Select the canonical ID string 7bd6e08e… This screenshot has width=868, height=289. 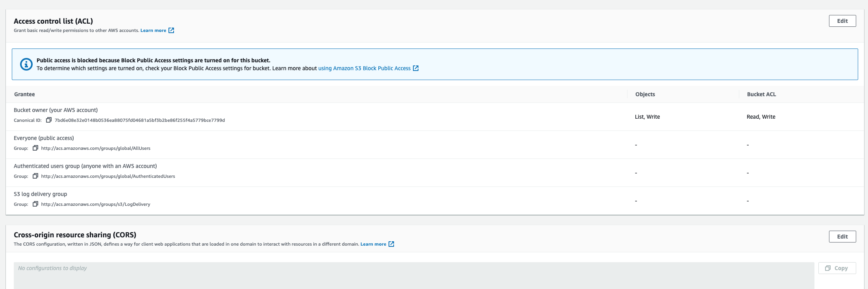(140, 120)
